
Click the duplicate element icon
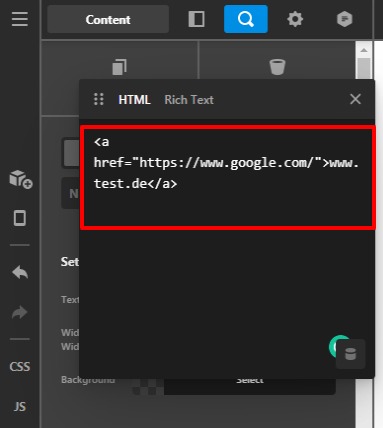click(119, 67)
